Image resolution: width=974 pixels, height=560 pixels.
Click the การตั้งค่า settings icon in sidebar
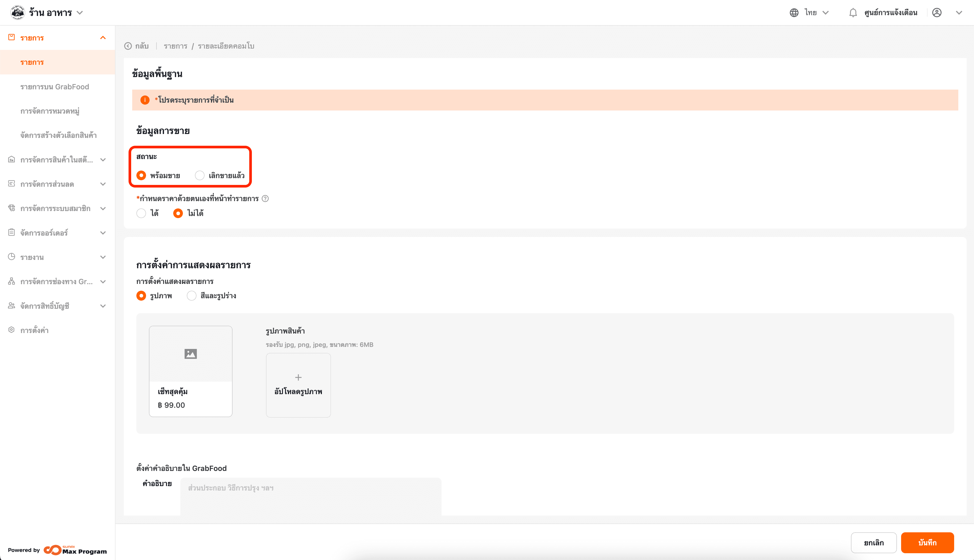(11, 330)
